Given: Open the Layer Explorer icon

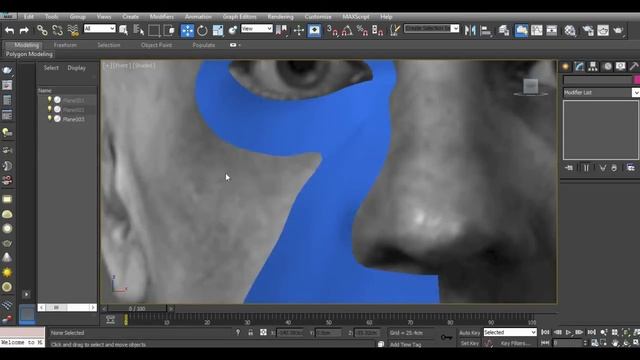Looking at the screenshot, I should pos(504,31).
